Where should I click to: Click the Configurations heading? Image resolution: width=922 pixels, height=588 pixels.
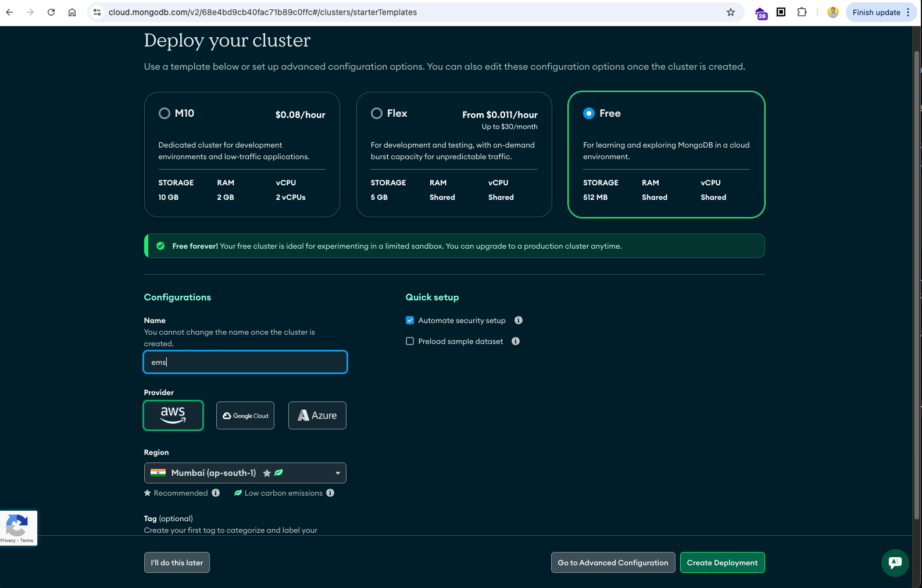[x=177, y=297]
